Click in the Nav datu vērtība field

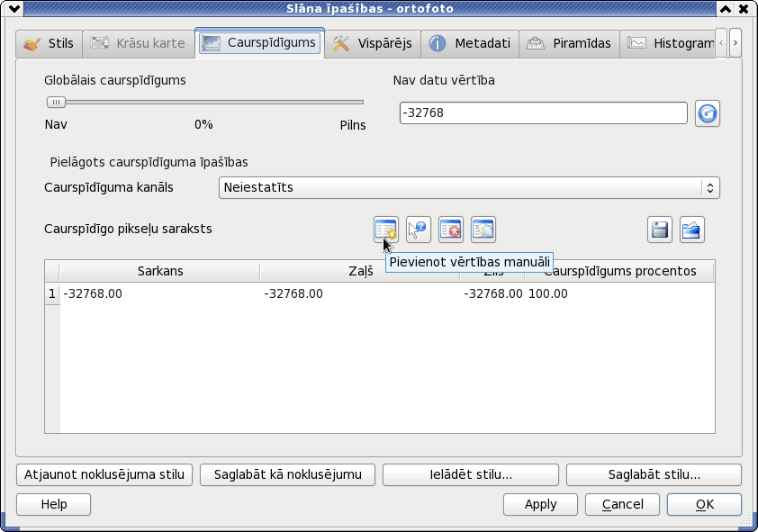click(x=544, y=113)
